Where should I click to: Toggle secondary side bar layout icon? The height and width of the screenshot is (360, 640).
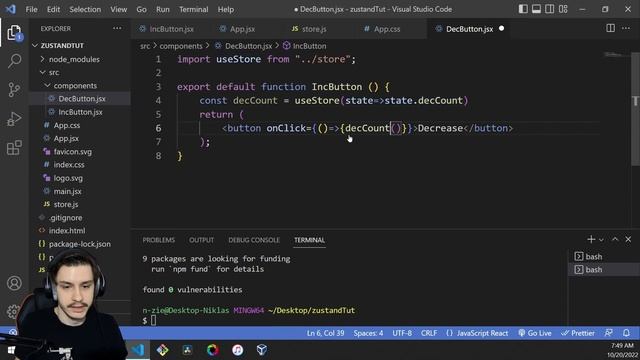pos(550,9)
